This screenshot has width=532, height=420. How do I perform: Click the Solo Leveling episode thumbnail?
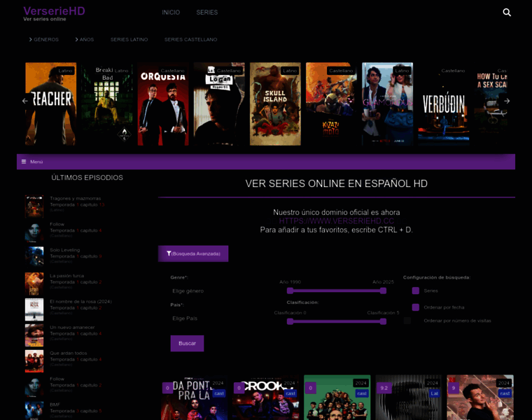click(34, 258)
